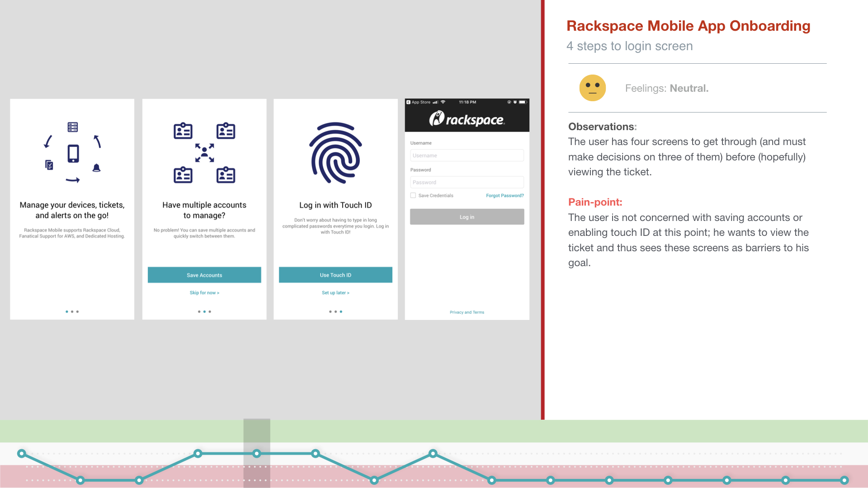This screenshot has width=868, height=488.
Task: Click the center user switch icon with arrows
Action: coord(204,153)
